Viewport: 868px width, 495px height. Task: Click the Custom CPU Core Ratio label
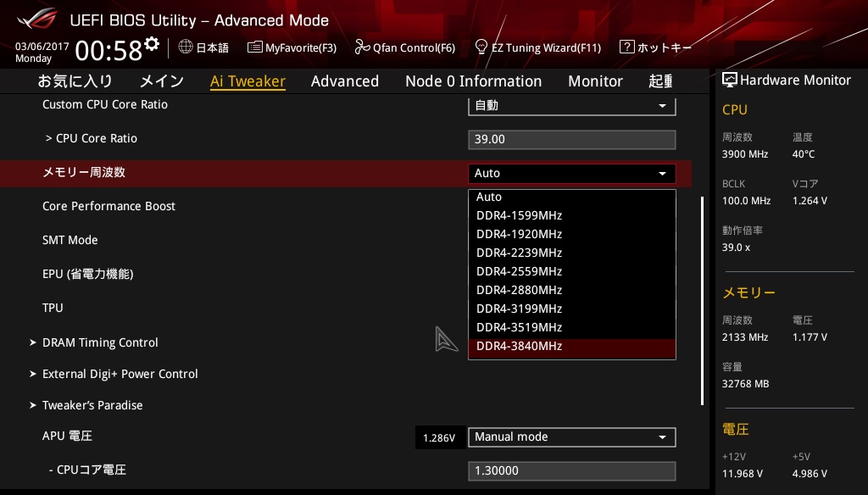105,104
